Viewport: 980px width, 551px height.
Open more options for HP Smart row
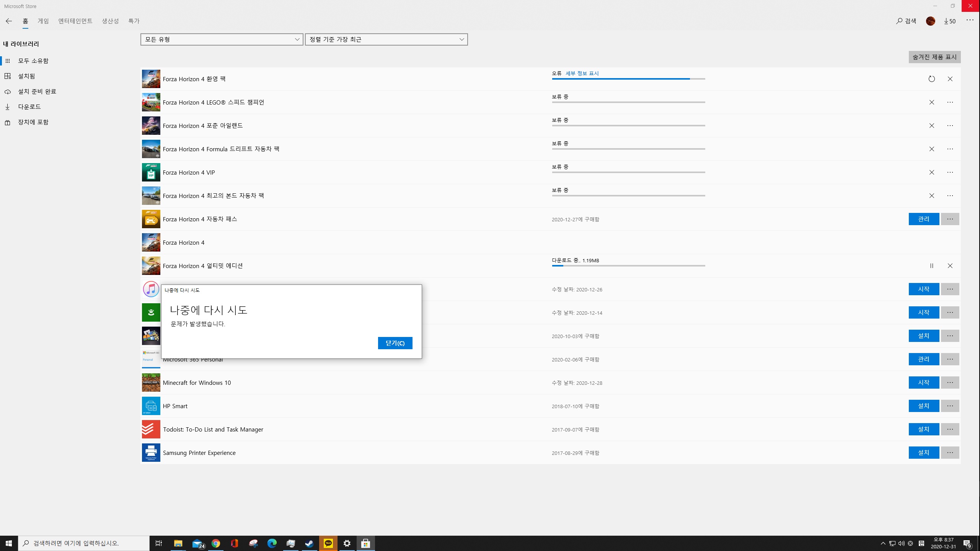tap(950, 406)
